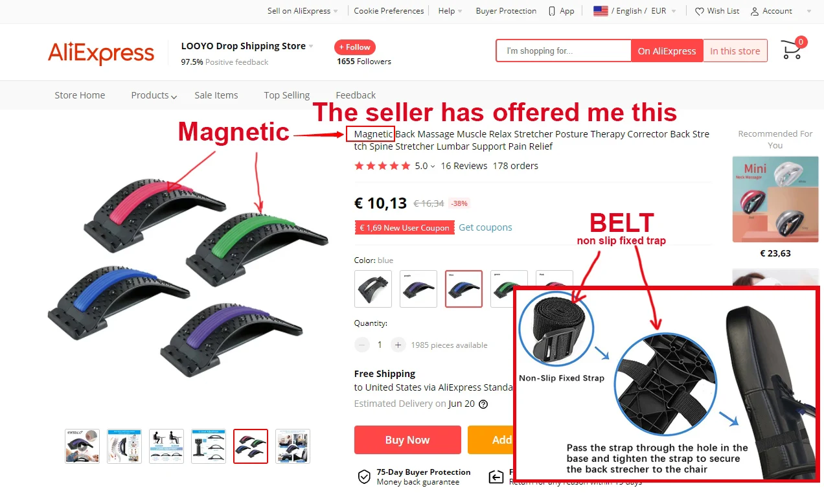This screenshot has height=504, width=824.
Task: Expand the Sell on AliExpress dropdown
Action: point(303,11)
